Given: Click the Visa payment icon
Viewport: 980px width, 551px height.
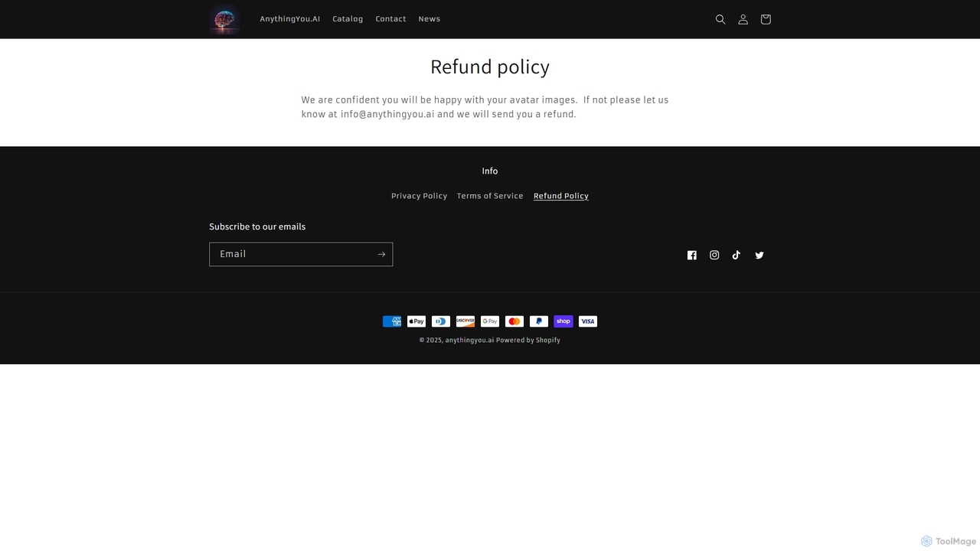Looking at the screenshot, I should [x=588, y=321].
